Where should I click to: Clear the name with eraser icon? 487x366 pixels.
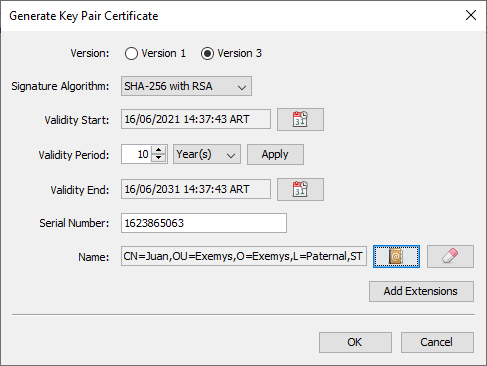tap(450, 257)
